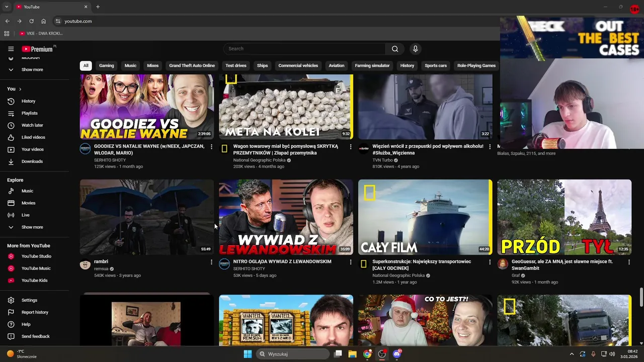Open the Windows Start button
Viewport: 644px width, 362px height.
point(248,354)
